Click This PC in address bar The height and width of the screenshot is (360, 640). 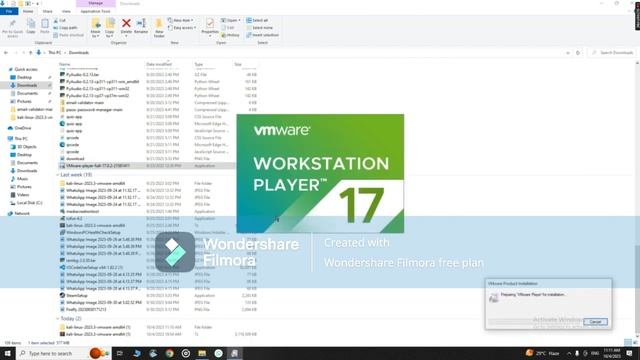(55, 53)
